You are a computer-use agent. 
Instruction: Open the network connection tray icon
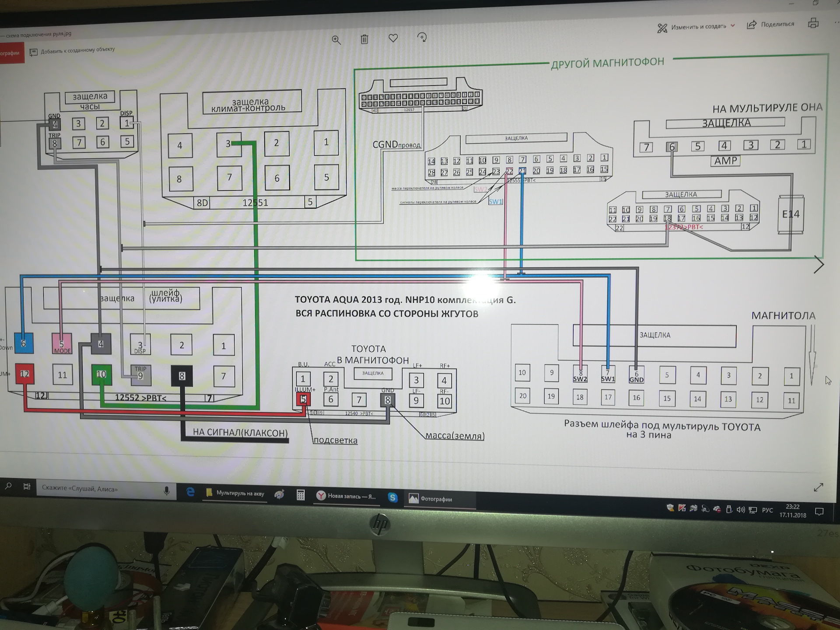pos(753,510)
